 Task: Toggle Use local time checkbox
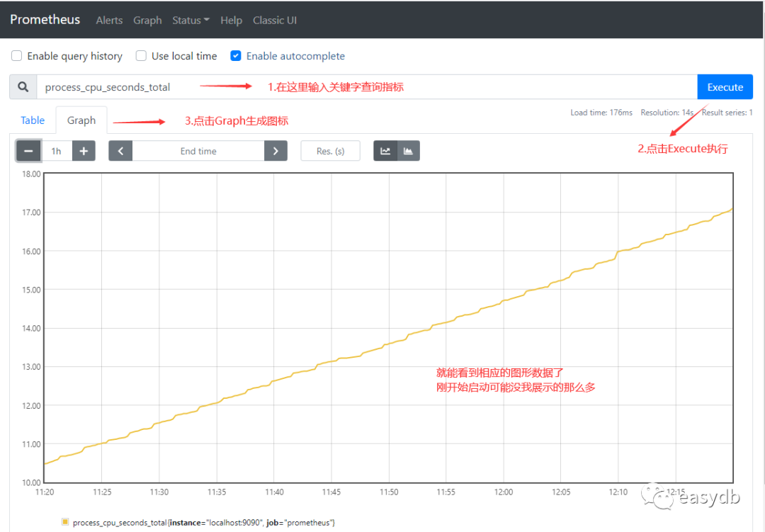tap(141, 56)
